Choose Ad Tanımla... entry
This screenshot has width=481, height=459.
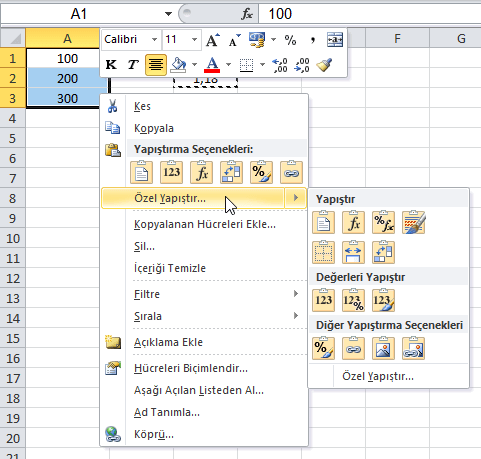click(x=203, y=412)
